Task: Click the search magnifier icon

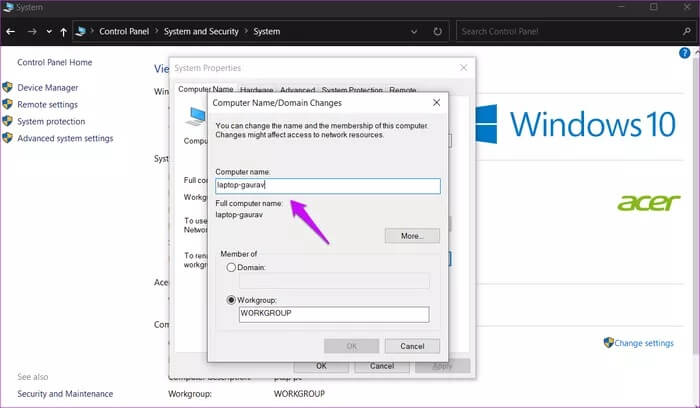Action: [x=687, y=31]
